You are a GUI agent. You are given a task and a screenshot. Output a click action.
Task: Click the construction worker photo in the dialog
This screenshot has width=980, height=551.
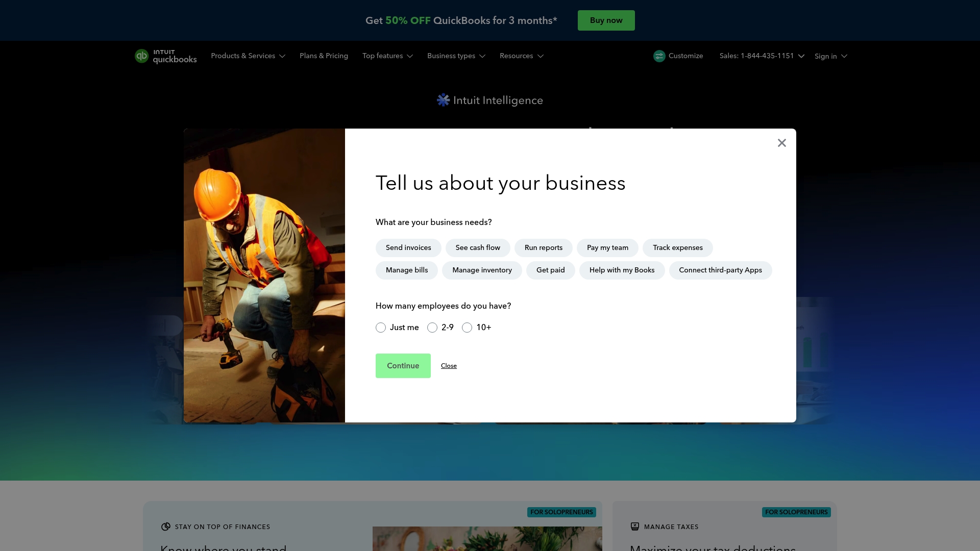264,275
